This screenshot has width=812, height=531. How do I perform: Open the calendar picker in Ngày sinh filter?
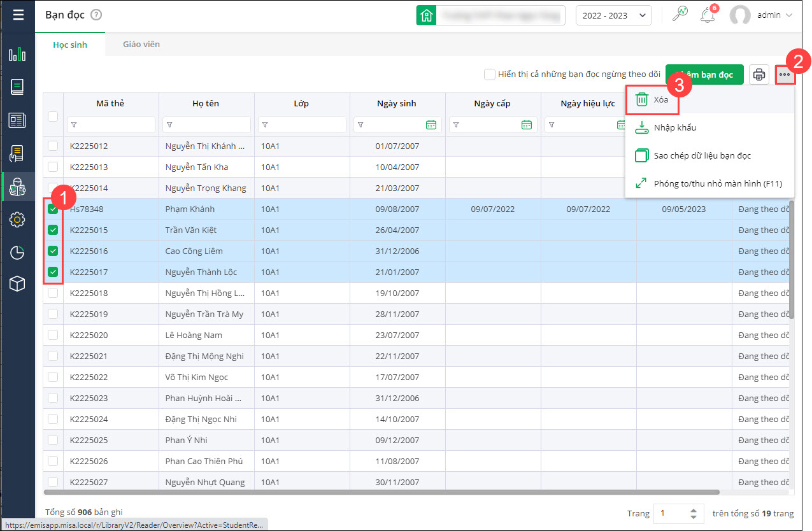point(431,125)
